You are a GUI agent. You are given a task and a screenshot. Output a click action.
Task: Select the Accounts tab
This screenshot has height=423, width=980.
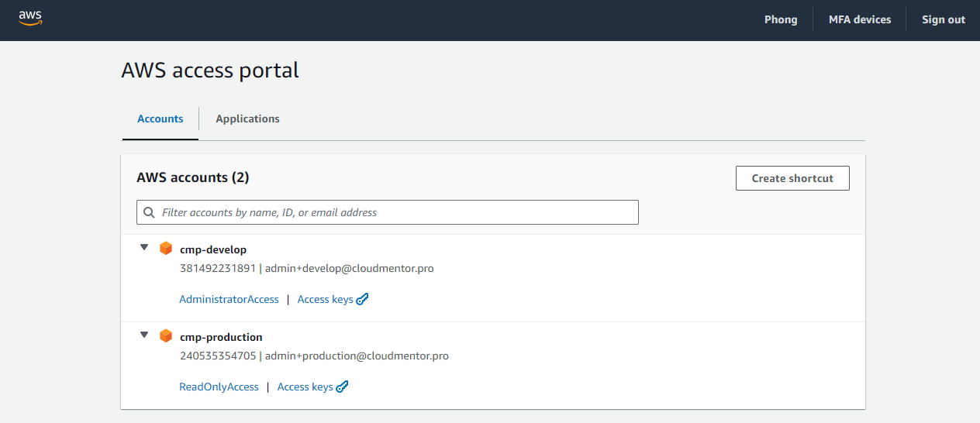click(160, 119)
